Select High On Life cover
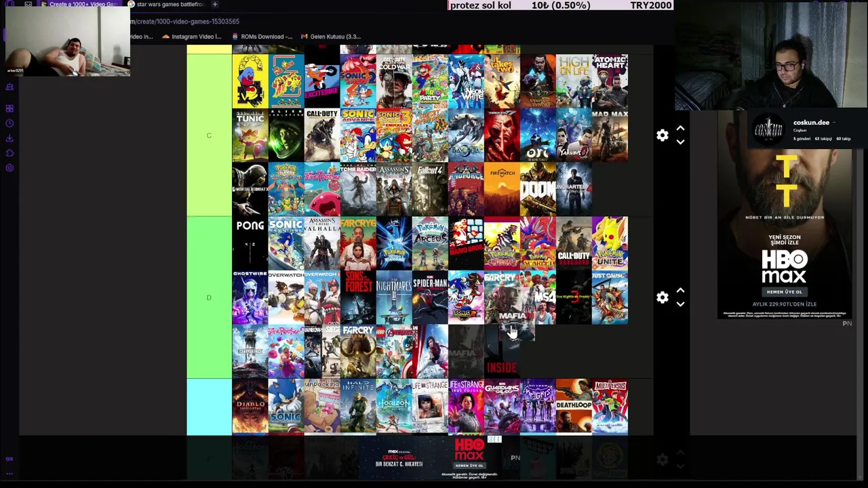Screen dimensions: 868x488 574,81
